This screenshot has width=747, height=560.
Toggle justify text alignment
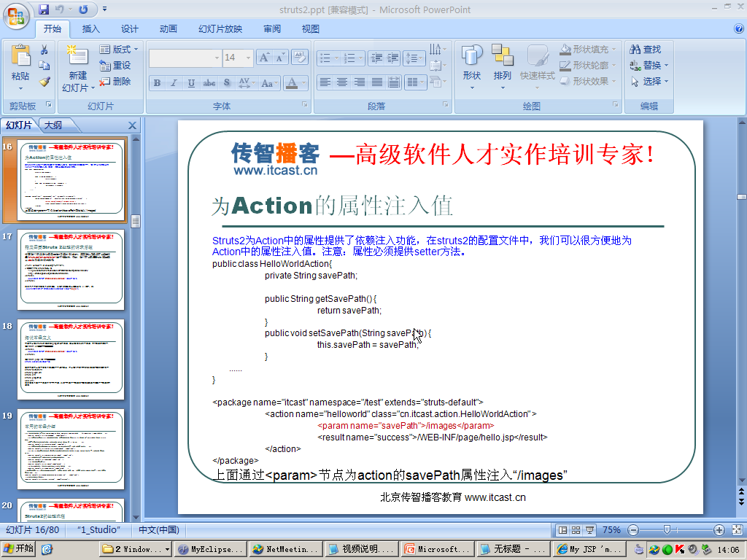[x=377, y=83]
